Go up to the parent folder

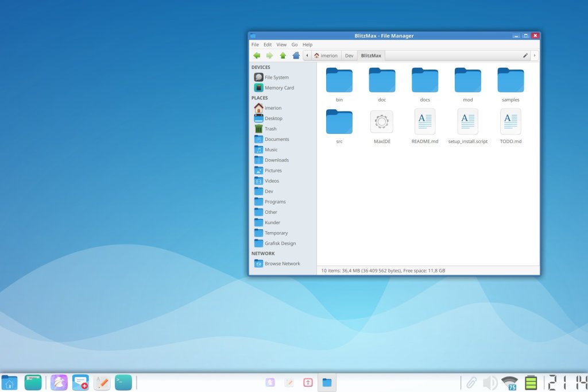coord(283,56)
